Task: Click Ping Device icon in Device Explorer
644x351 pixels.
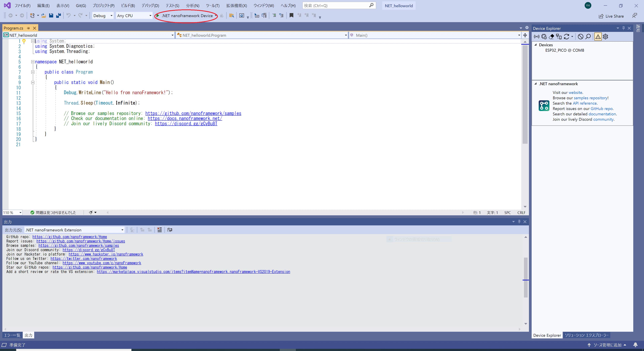Action: [x=536, y=37]
